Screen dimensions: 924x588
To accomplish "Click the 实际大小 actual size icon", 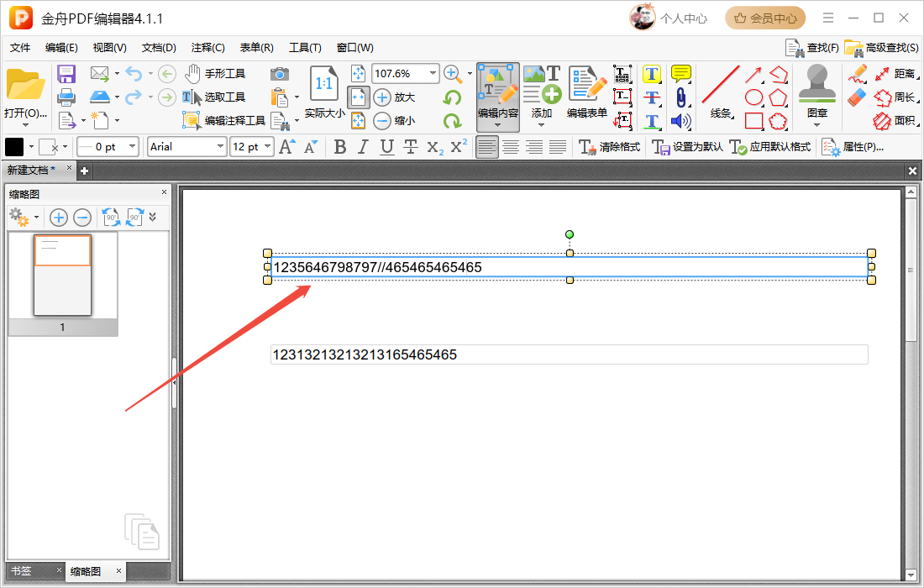I will tap(324, 92).
